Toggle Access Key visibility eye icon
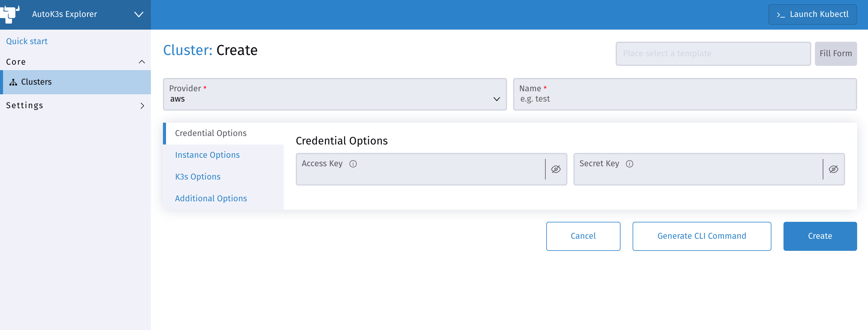 pyautogui.click(x=555, y=169)
